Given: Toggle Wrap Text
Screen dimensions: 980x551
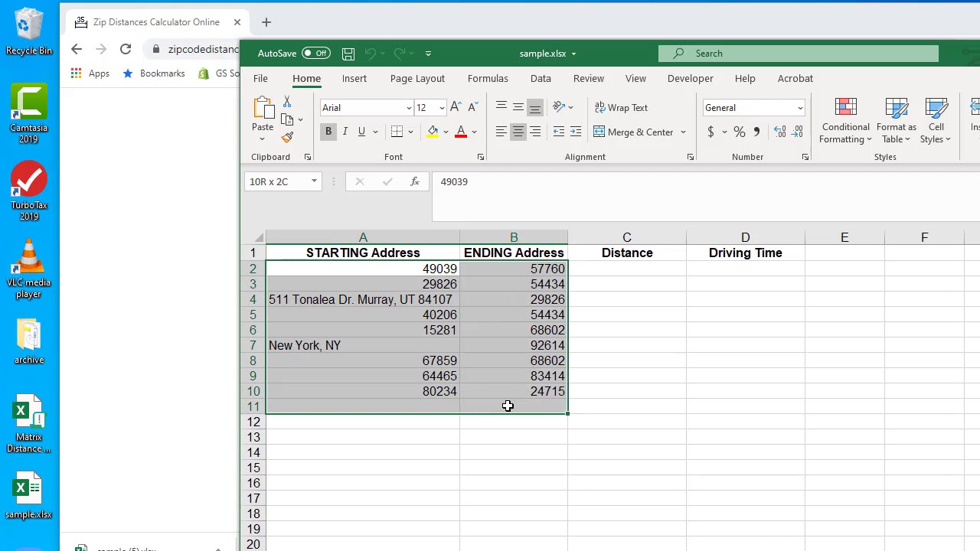Looking at the screenshot, I should pyautogui.click(x=621, y=108).
